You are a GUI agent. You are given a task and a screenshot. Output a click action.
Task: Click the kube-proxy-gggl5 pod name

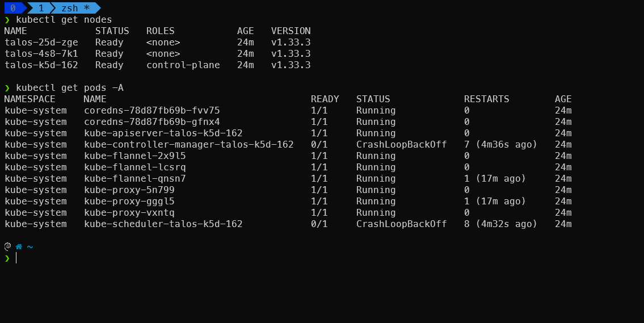(x=129, y=202)
